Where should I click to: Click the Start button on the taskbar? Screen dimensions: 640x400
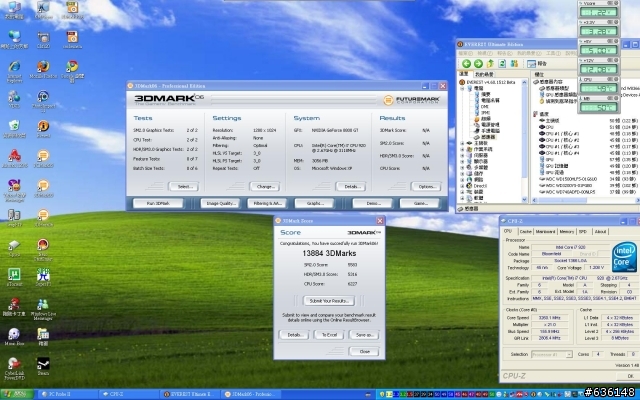(16, 394)
